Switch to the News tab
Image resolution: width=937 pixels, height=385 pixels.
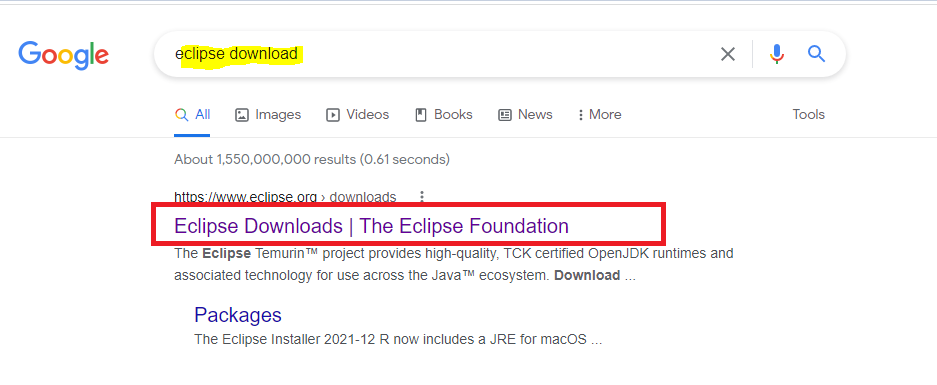525,115
